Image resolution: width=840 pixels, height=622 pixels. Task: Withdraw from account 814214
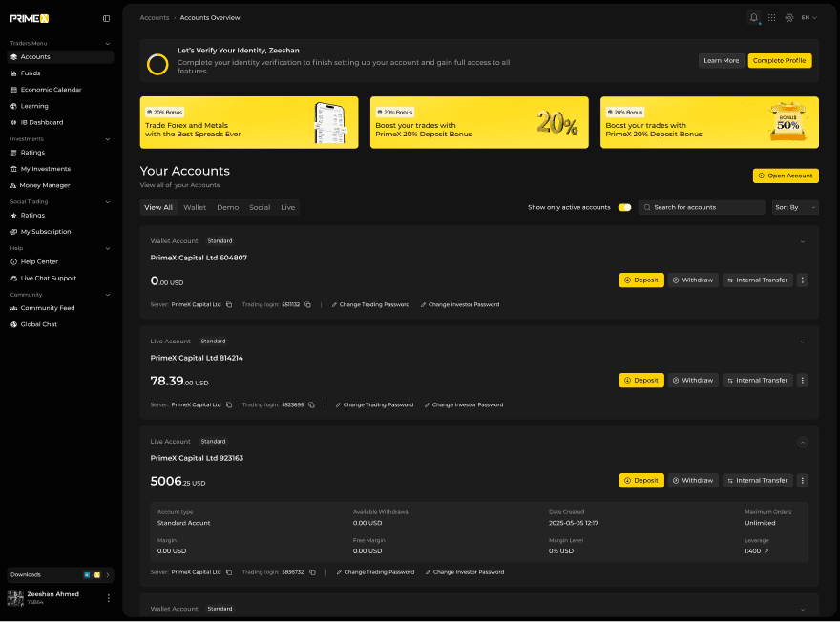pos(693,380)
